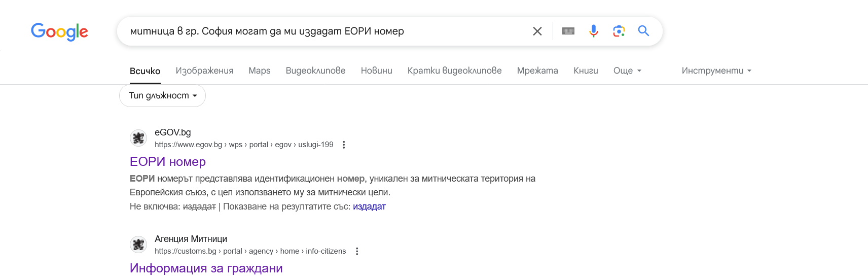Viewport: 868px width, 278px height.
Task: Clear the search query with the X icon
Action: click(537, 31)
